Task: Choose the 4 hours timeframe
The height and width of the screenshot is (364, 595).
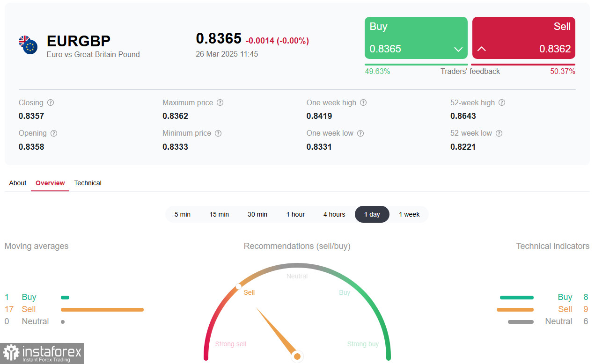Action: 334,214
